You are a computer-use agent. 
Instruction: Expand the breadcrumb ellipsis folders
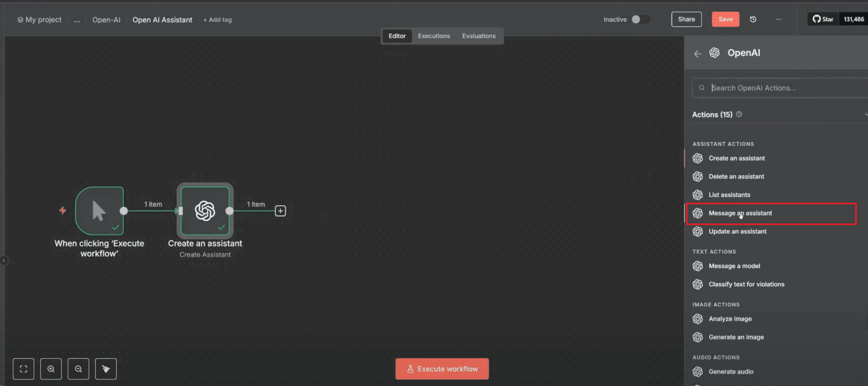(77, 20)
